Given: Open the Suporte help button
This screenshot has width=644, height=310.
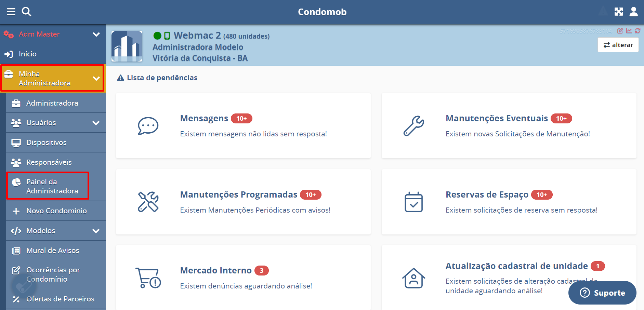Looking at the screenshot, I should tap(602, 293).
